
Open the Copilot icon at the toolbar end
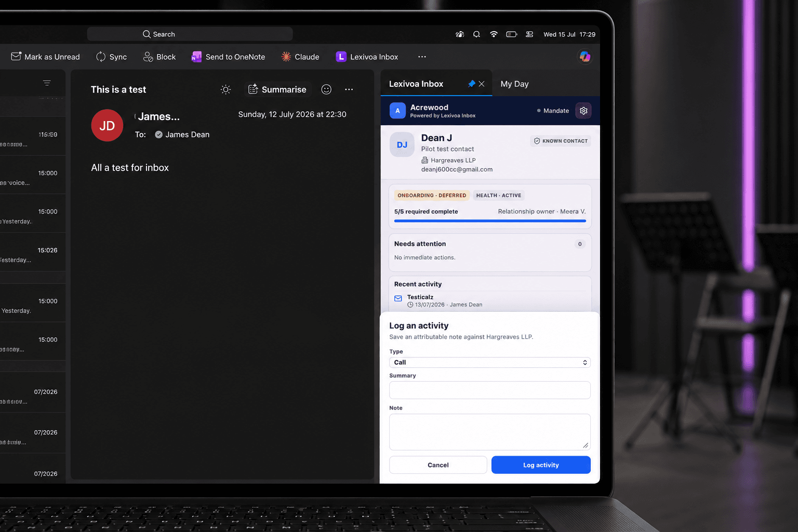(x=585, y=57)
